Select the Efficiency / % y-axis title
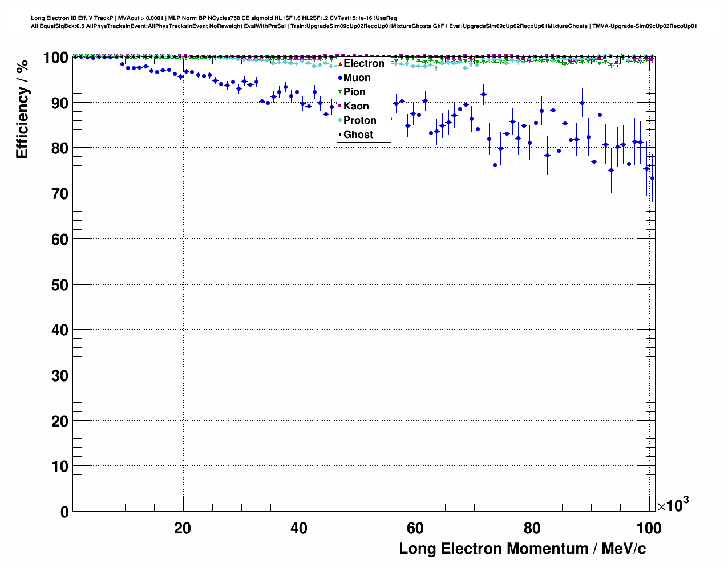The height and width of the screenshot is (568, 728). click(x=22, y=108)
